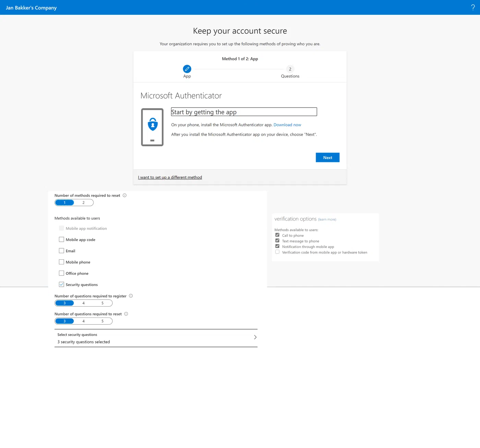This screenshot has height=448, width=480.
Task: Uncheck the Security questions checkbox
Action: click(x=61, y=285)
